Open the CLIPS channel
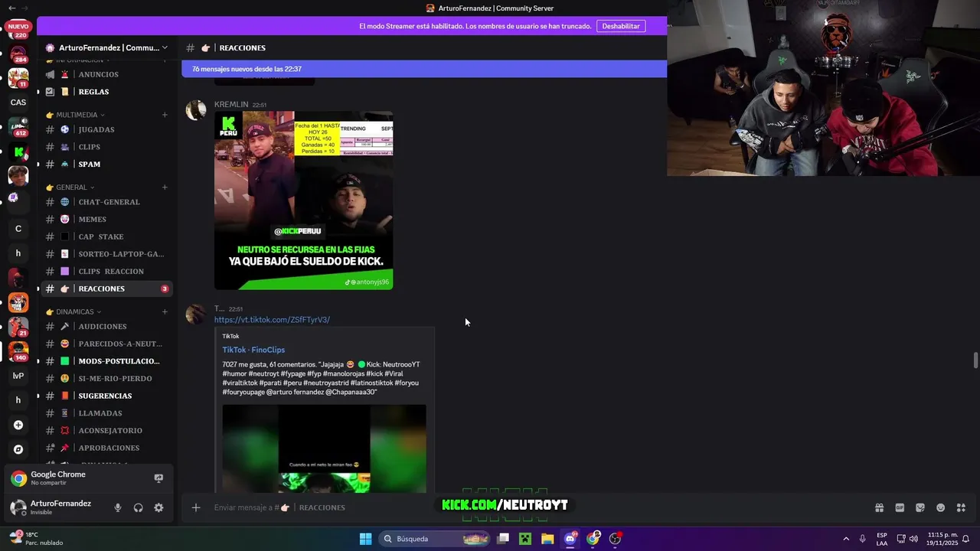The image size is (980, 551). point(107,147)
